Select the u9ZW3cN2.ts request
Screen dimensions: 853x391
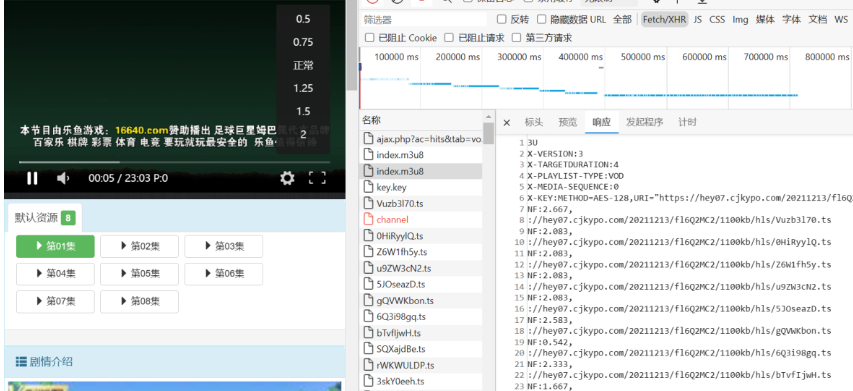421,268
